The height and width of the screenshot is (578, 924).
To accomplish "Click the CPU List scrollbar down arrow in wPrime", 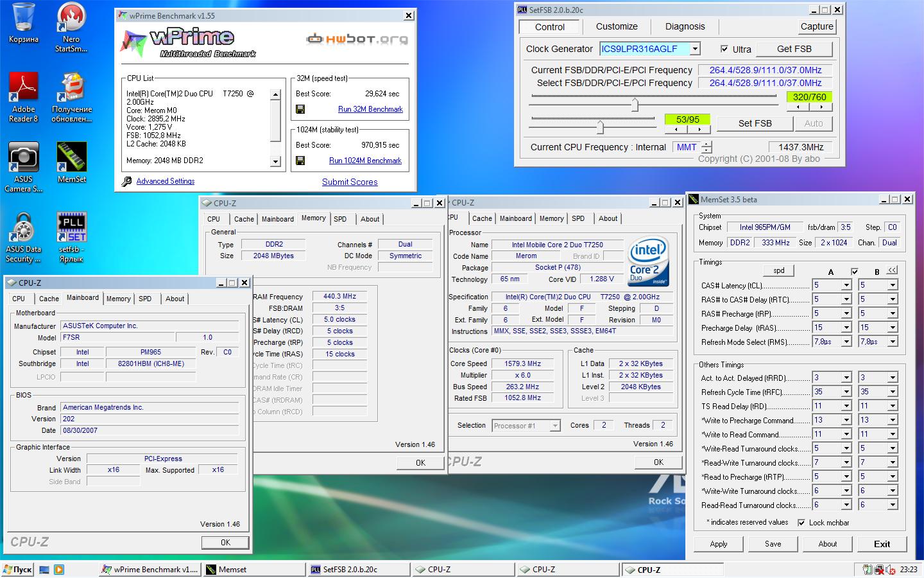I will tap(276, 162).
